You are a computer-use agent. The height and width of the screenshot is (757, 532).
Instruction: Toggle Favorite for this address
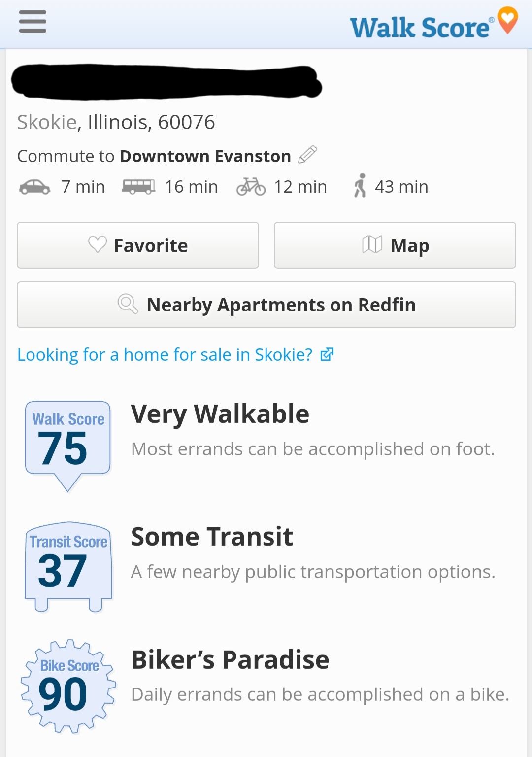(138, 245)
